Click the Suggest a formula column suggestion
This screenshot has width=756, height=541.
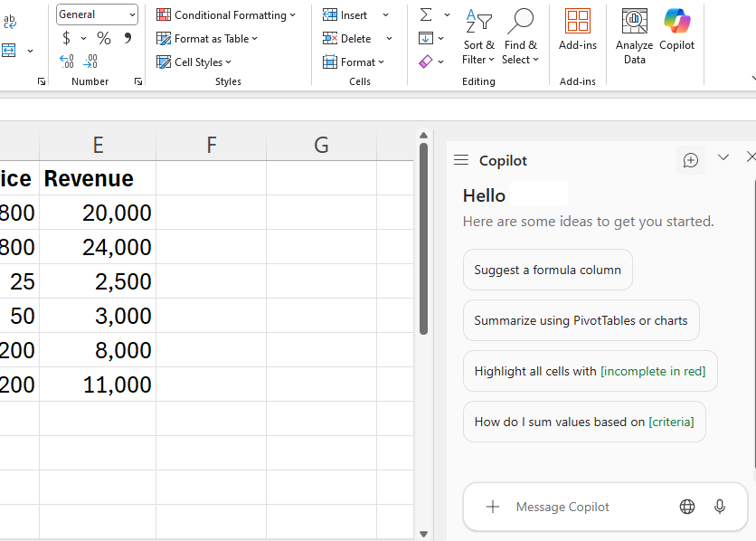pos(547,270)
